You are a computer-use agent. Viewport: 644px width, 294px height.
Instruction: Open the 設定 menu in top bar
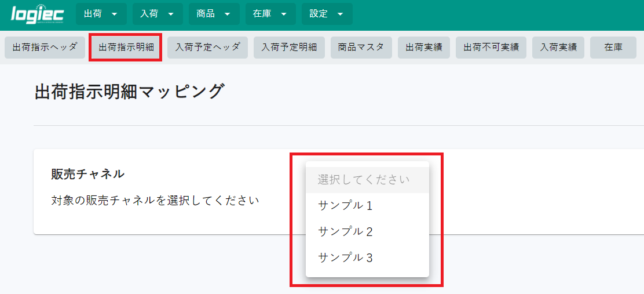[327, 14]
